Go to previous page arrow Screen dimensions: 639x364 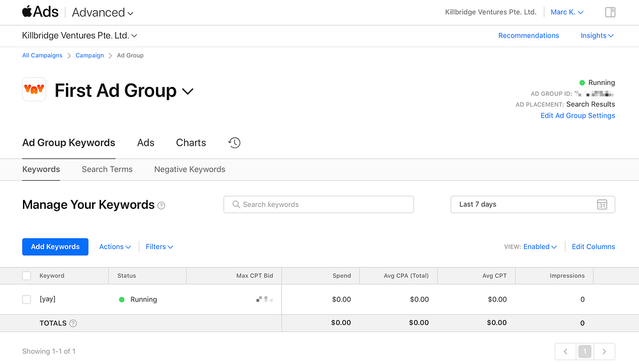[565, 351]
